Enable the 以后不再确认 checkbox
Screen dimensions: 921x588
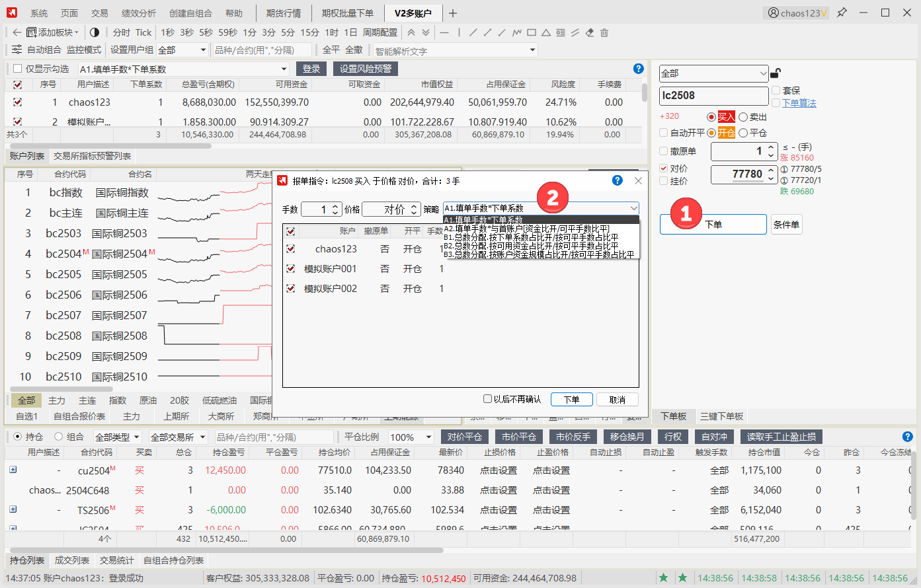pyautogui.click(x=488, y=399)
